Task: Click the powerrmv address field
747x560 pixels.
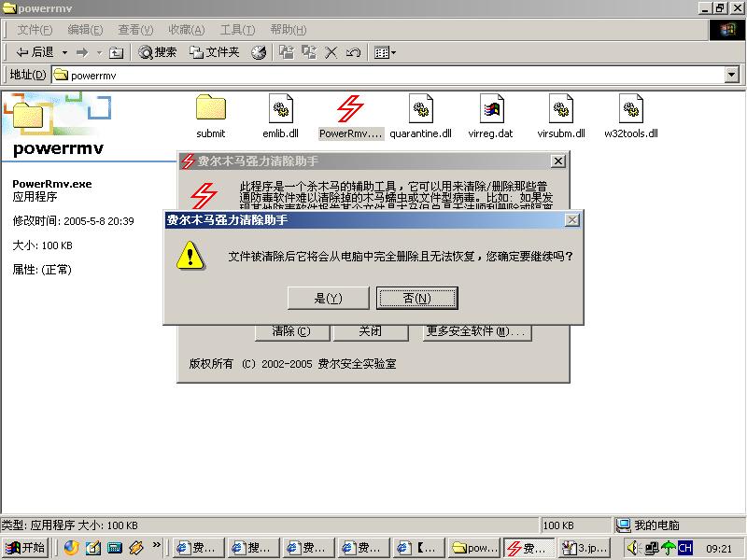Action: pyautogui.click(x=388, y=75)
